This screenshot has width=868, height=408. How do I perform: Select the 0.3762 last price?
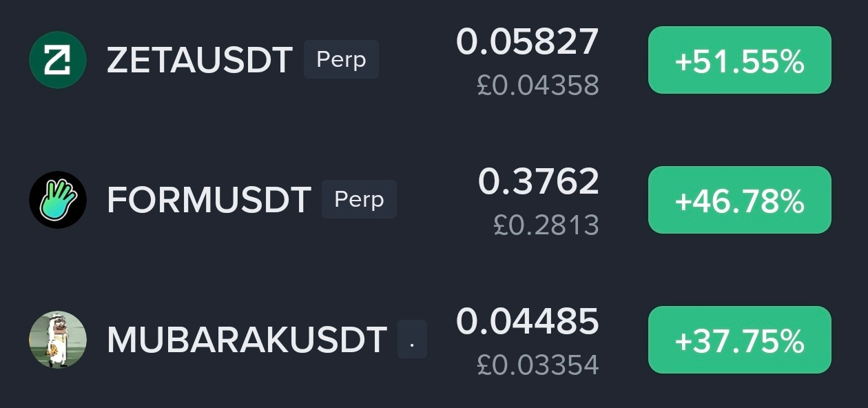pyautogui.click(x=539, y=182)
